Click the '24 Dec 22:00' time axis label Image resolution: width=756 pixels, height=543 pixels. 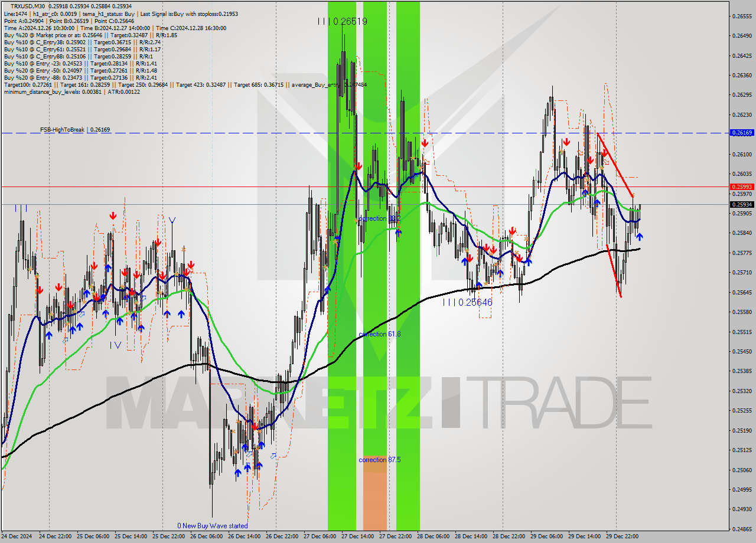click(x=55, y=537)
